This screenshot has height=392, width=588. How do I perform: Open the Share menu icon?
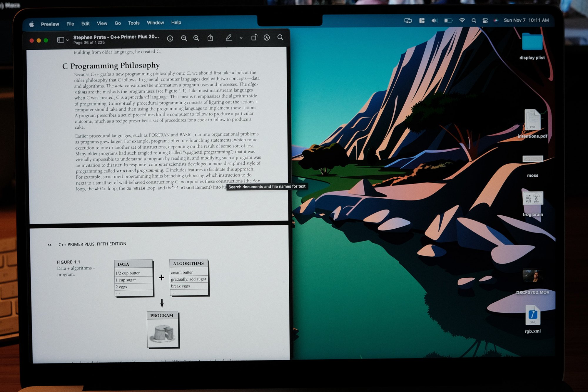click(210, 38)
